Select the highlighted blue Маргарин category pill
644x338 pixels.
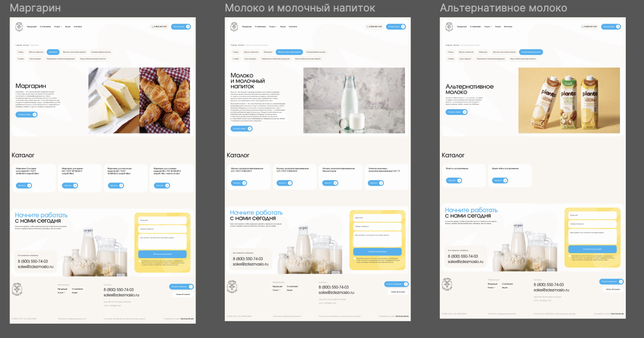(53, 52)
